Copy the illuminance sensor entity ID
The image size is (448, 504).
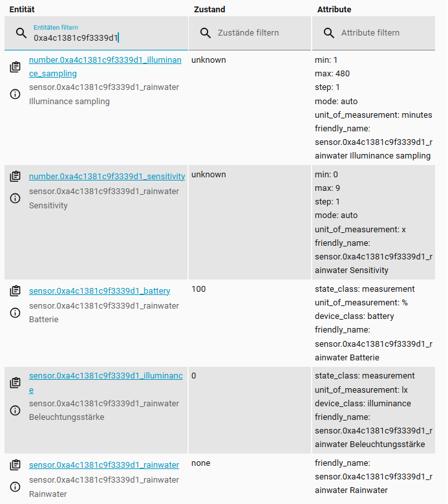pyautogui.click(x=16, y=383)
